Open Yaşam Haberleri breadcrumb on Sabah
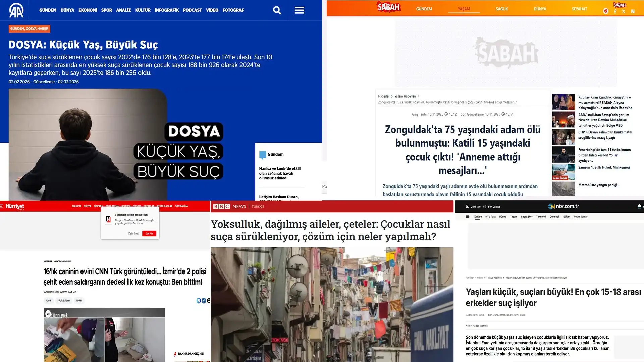644x362 pixels. (405, 96)
